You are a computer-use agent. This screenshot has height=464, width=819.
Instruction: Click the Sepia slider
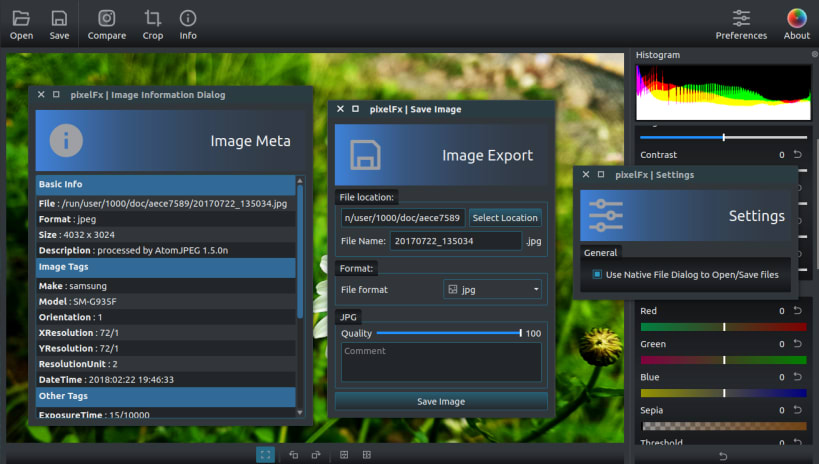coord(723,426)
